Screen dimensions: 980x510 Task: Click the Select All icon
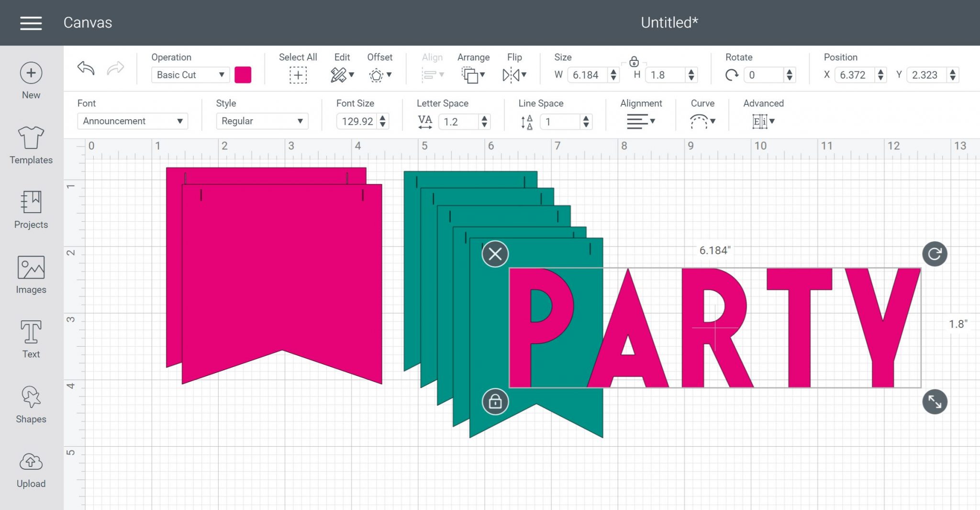[x=298, y=75]
